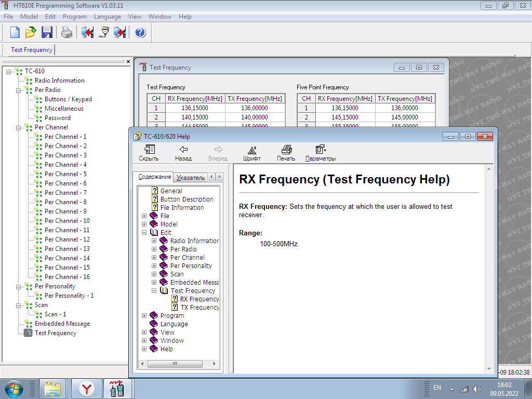The height and width of the screenshot is (399, 532).
Task: Select Per Personality - 1 tree item
Action: tap(69, 296)
